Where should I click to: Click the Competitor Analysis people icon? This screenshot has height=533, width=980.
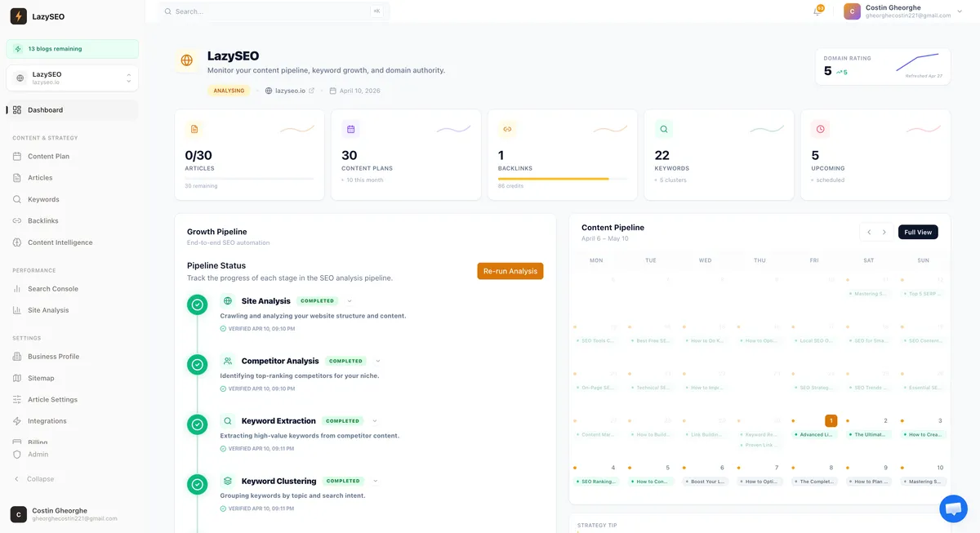[x=228, y=361]
